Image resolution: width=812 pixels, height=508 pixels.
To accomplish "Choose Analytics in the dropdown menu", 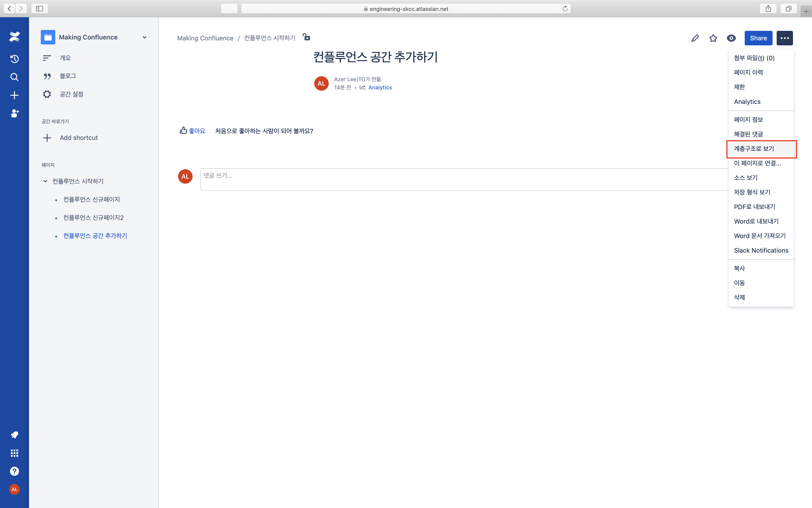I will tap(761, 101).
